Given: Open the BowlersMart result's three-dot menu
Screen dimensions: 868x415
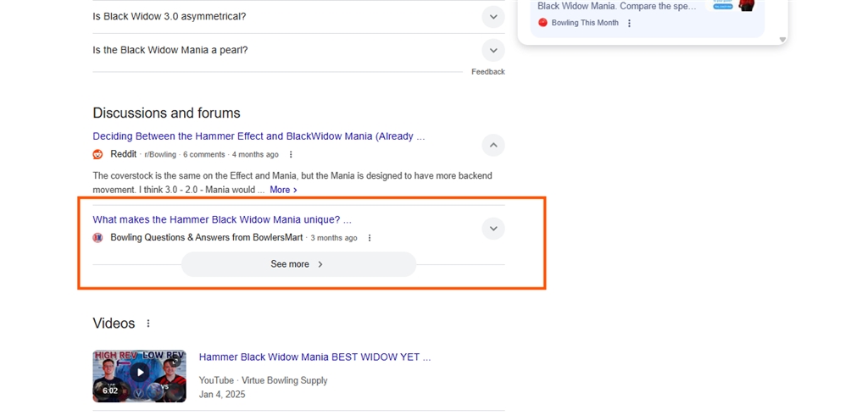Looking at the screenshot, I should 370,238.
